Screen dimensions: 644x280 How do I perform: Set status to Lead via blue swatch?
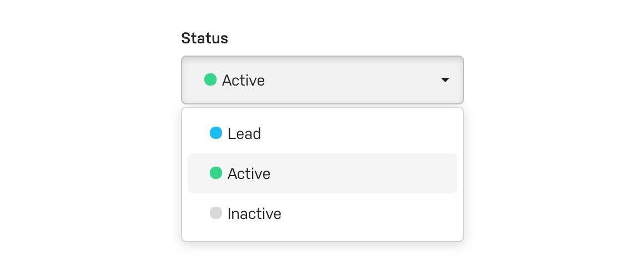[216, 133]
